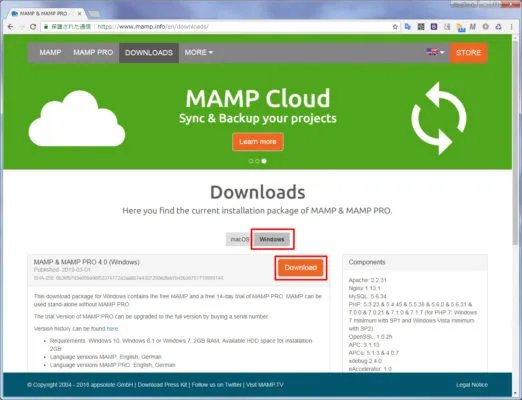Click the M extension icon
This screenshot has height=400, width=522.
472,27
